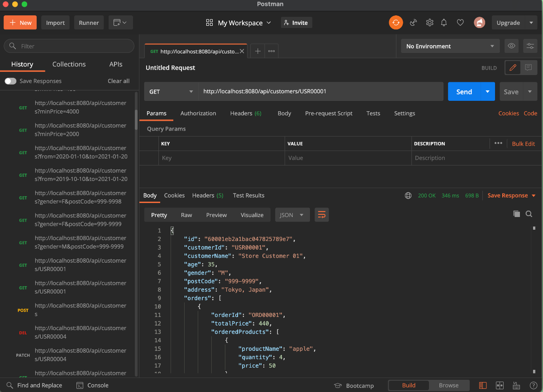This screenshot has height=392, width=543.
Task: Open Find and Replace
Action: (x=34, y=385)
